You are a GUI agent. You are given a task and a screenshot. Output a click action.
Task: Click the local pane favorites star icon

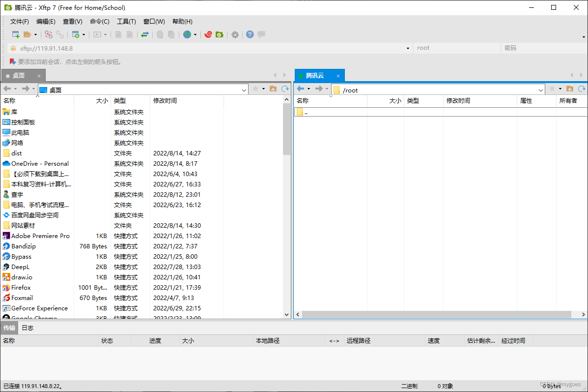(x=255, y=89)
